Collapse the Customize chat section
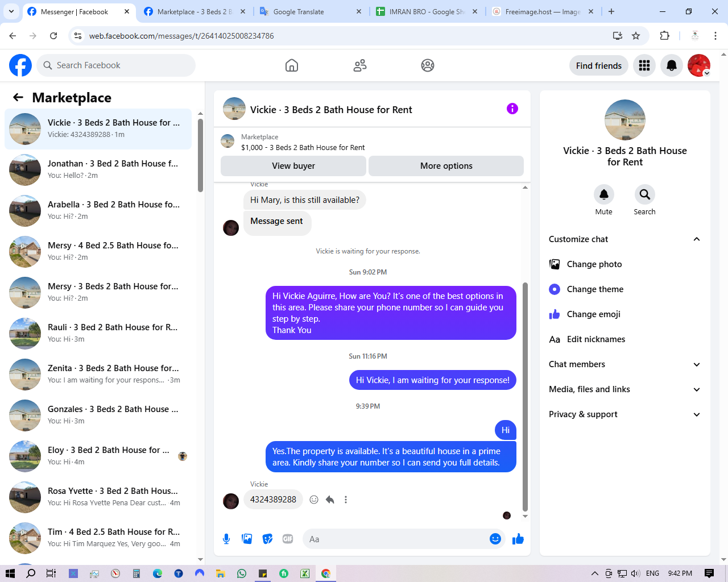This screenshot has width=728, height=582. click(x=697, y=239)
